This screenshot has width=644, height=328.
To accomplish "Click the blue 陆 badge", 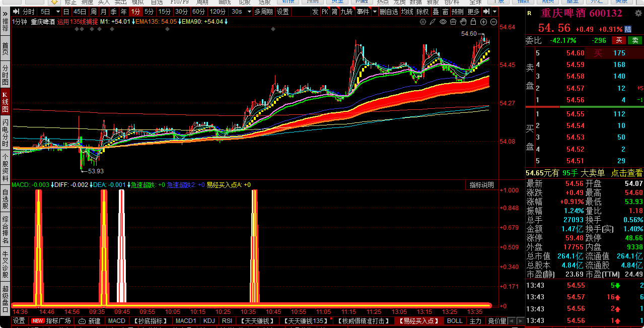I will click(628, 29).
